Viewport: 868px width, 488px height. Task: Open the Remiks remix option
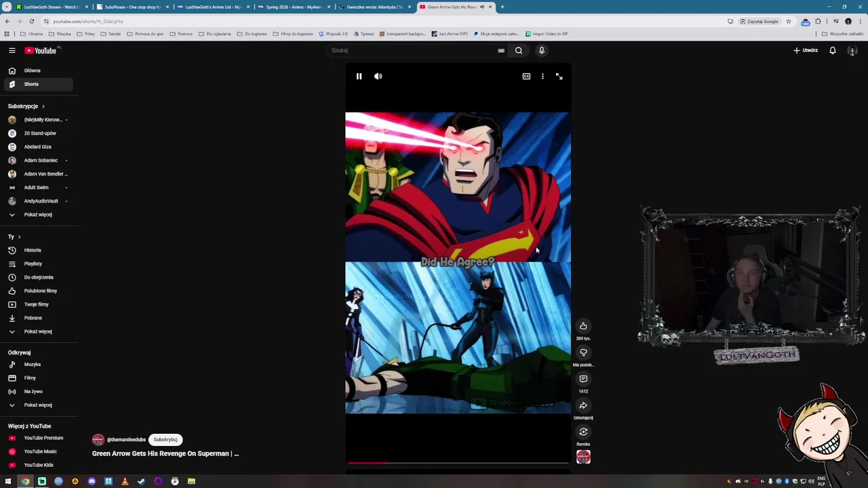(583, 432)
